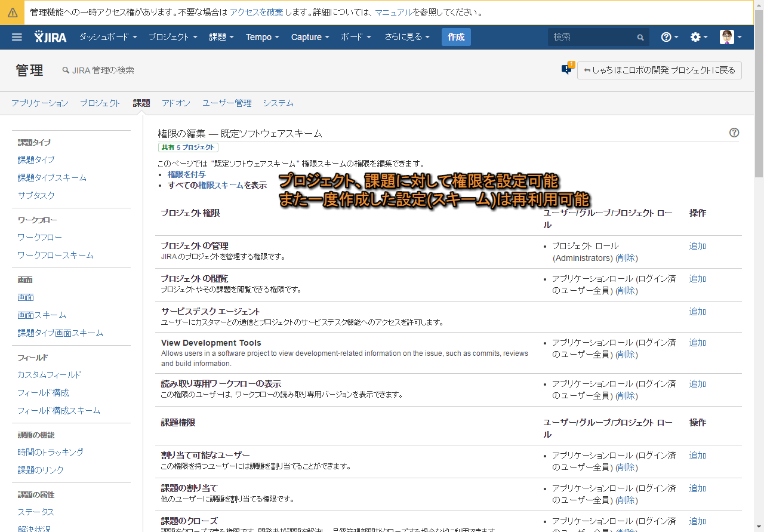Click 追加 for 課題の割り当て
This screenshot has height=532, width=764.
(698, 488)
